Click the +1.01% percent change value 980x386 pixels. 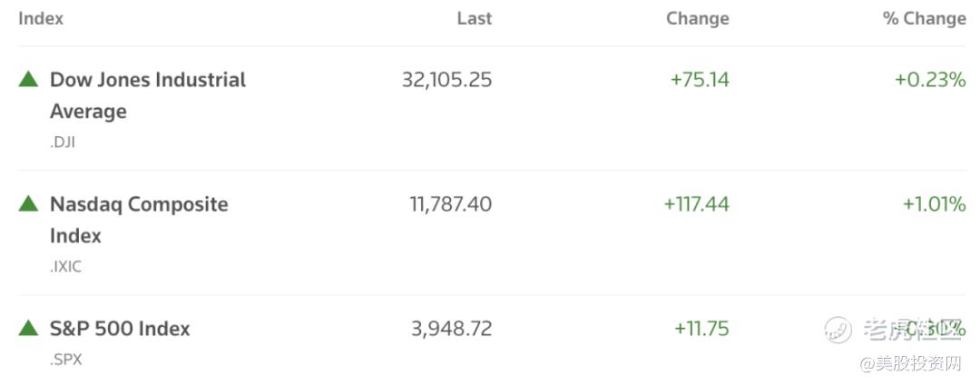935,204
